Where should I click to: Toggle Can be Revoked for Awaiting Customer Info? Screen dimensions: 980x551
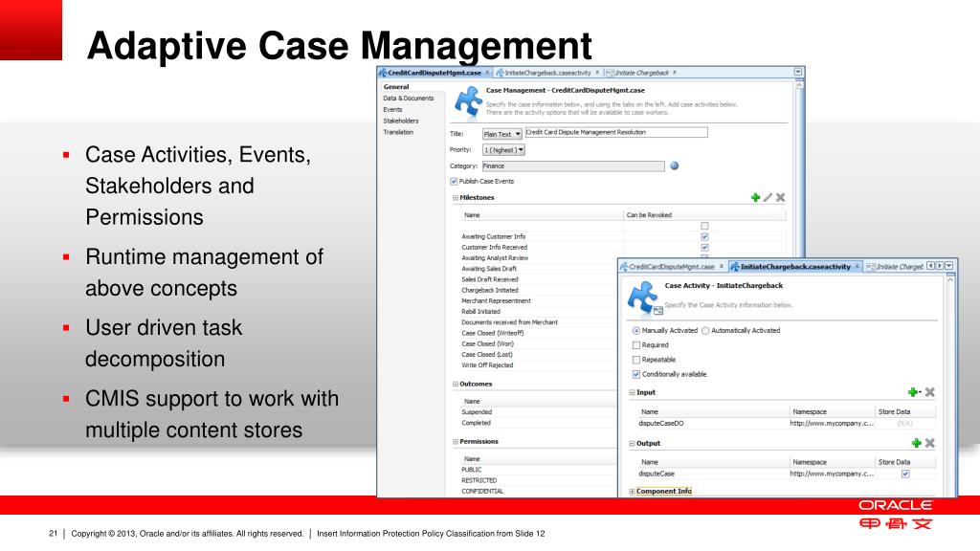[704, 237]
